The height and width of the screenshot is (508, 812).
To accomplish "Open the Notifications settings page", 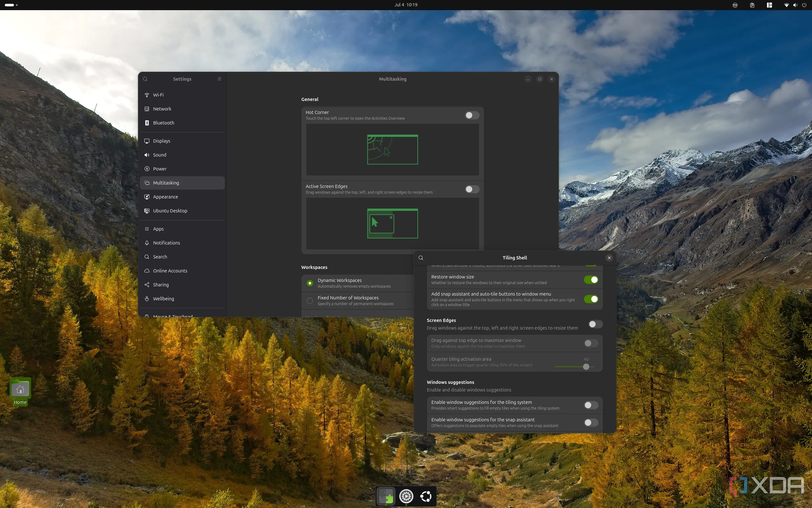I will click(182, 243).
